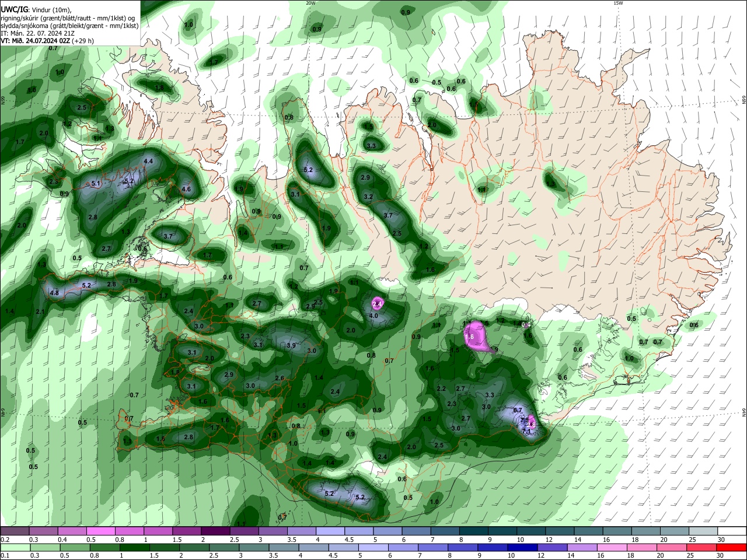This screenshot has height=560, width=747.
Task: Select the pale green 0.1 rain legend swatch
Action: tap(15, 547)
